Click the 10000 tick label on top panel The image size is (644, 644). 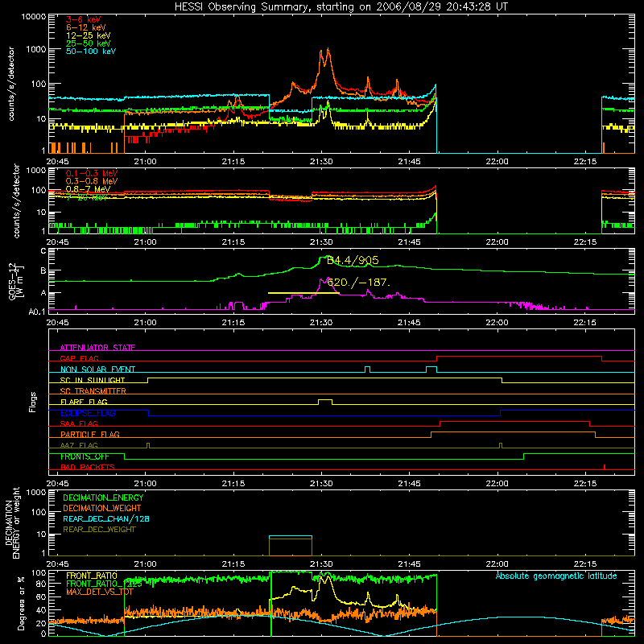(33, 16)
